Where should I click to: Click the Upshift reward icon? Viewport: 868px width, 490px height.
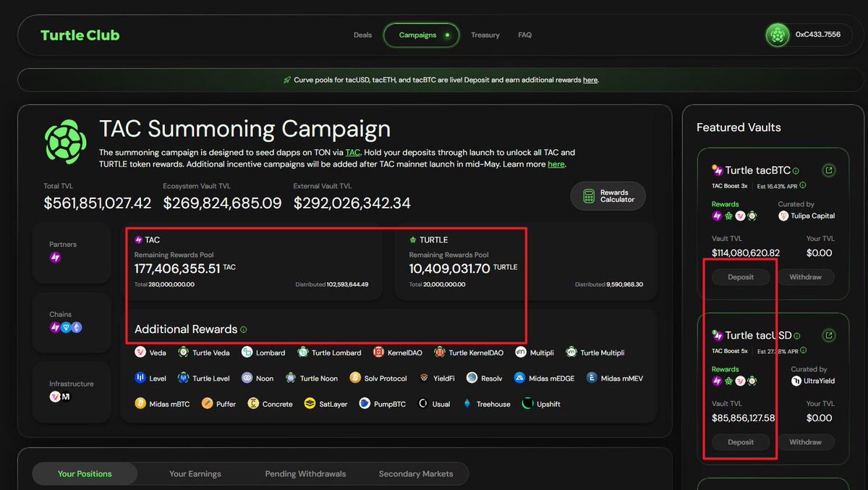coord(527,404)
